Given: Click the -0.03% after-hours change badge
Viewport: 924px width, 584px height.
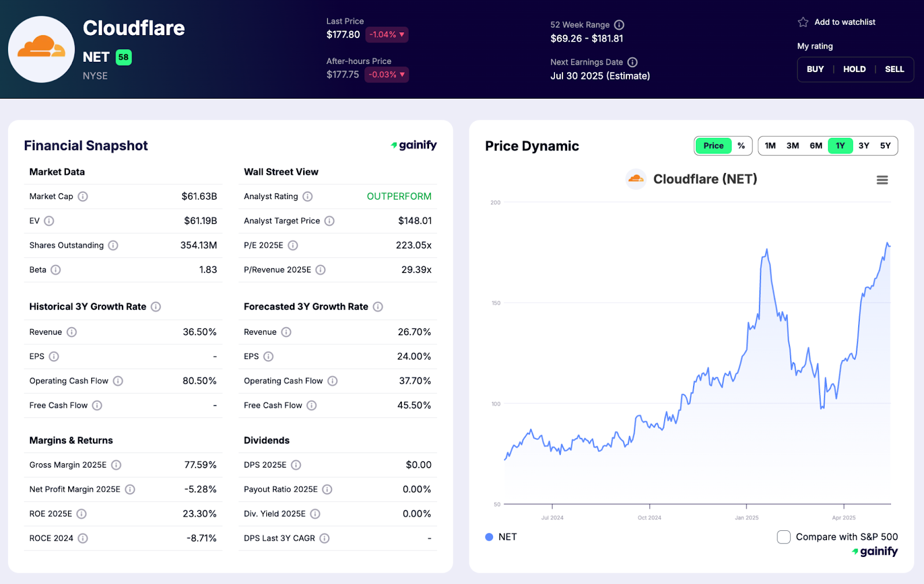Looking at the screenshot, I should click(387, 74).
